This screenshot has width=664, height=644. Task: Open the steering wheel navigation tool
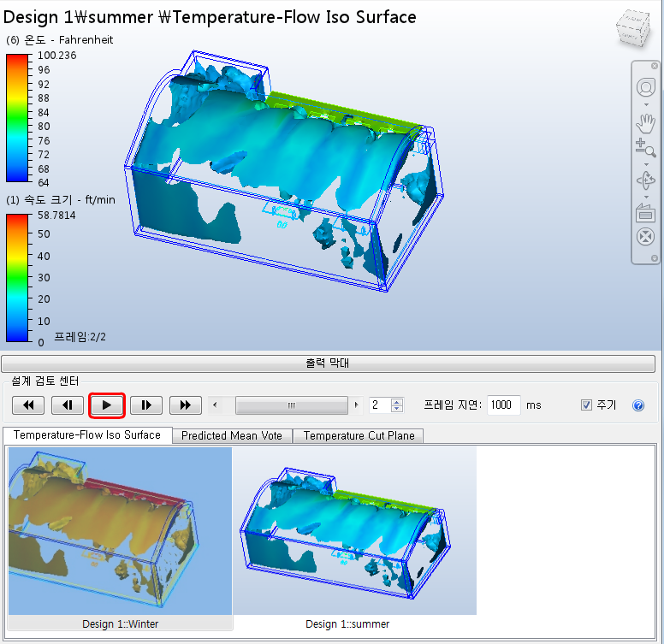pos(645,88)
